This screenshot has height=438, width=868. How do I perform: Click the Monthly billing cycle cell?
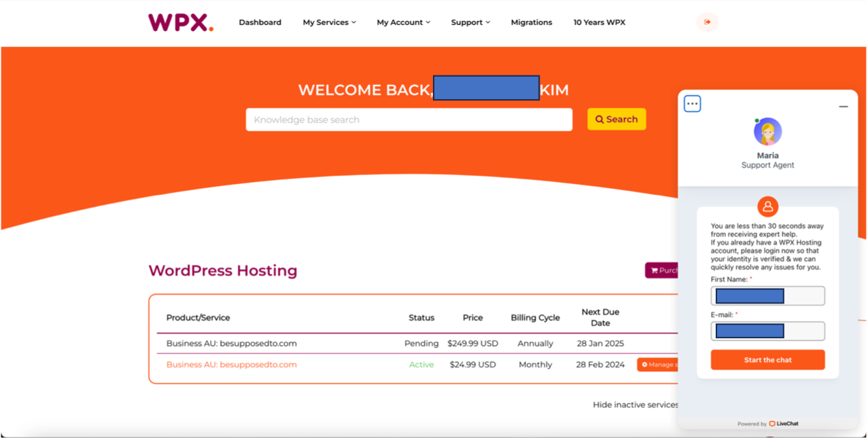536,365
